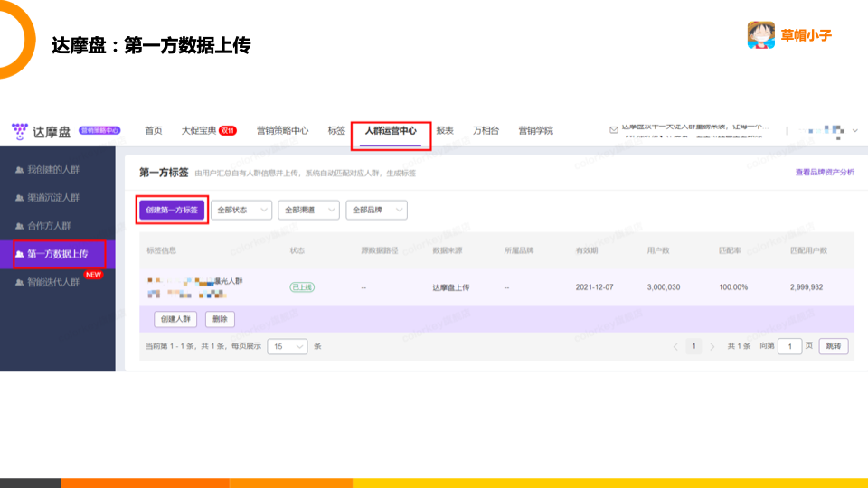The image size is (868, 488).
Task: Open the mail notification envelope icon
Action: pyautogui.click(x=613, y=130)
